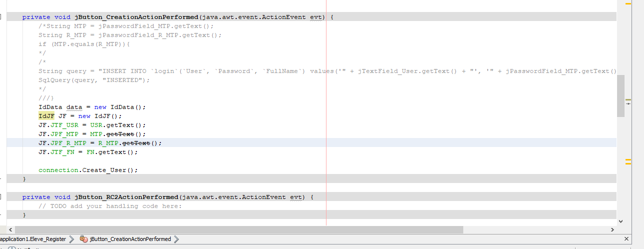Click the /*String MTP = jPasswordField_MTP.getText() line
The width and height of the screenshot is (644, 249).
pyautogui.click(x=126, y=26)
